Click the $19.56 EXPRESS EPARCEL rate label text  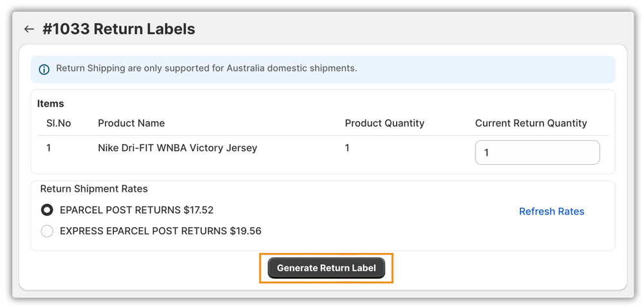pyautogui.click(x=160, y=231)
